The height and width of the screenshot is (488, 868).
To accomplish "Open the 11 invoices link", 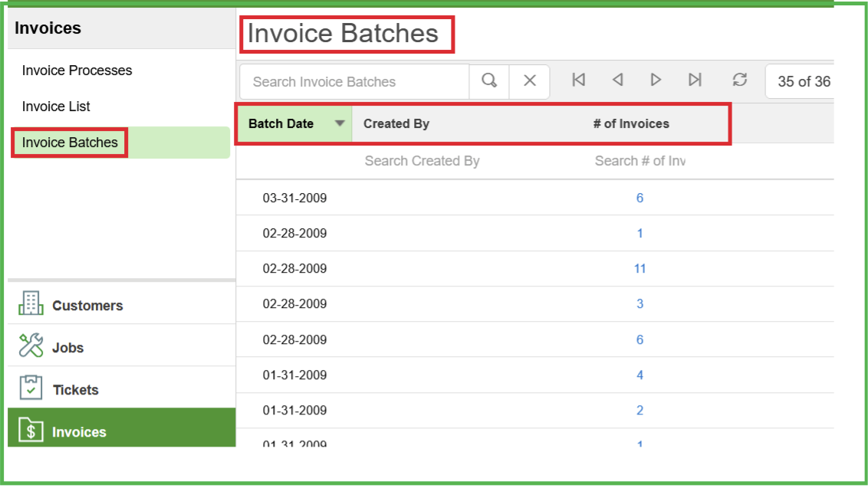I will point(639,268).
